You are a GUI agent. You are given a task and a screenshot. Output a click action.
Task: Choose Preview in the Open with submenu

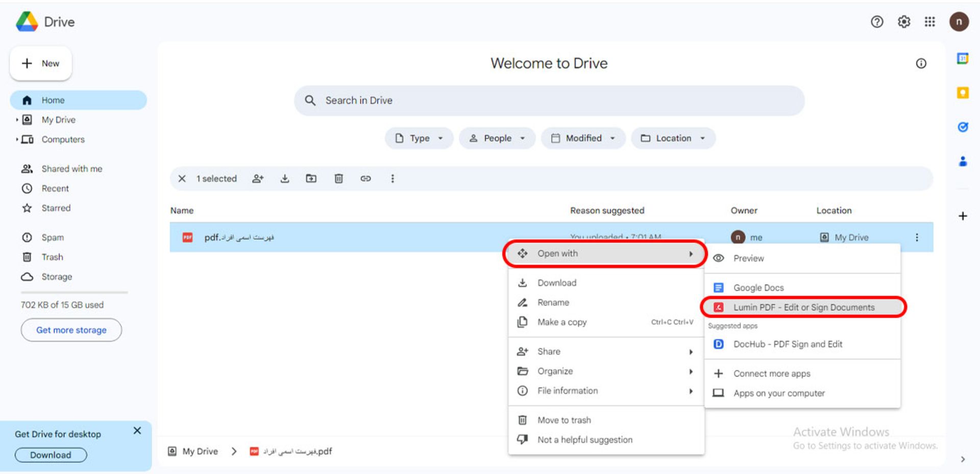pyautogui.click(x=802, y=258)
